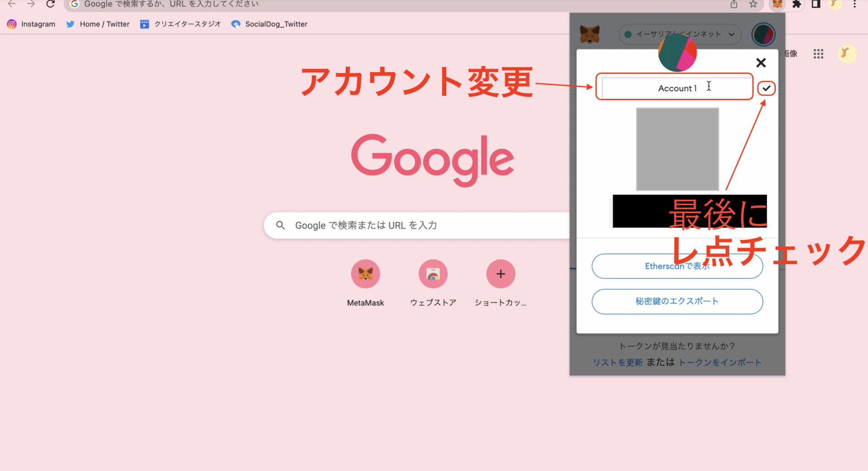
Task: Open the イーサリアムメインネット network dropdown
Action: click(680, 34)
